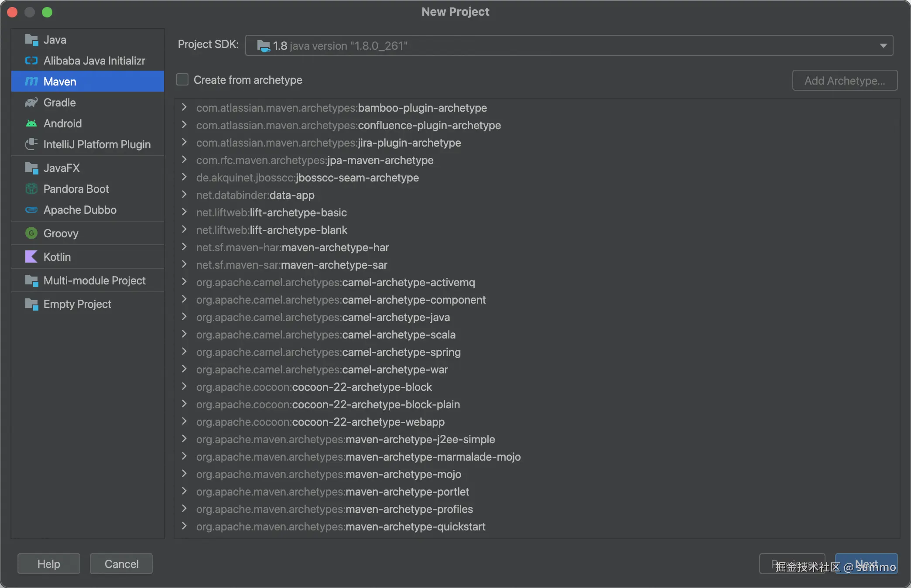Click the Kotlin logo icon
Image resolution: width=911 pixels, height=588 pixels.
[31, 257]
